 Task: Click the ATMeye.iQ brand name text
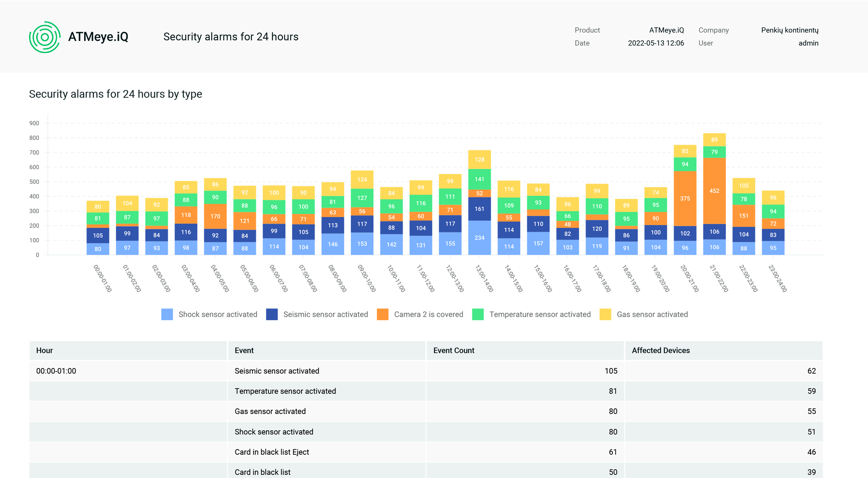(98, 37)
